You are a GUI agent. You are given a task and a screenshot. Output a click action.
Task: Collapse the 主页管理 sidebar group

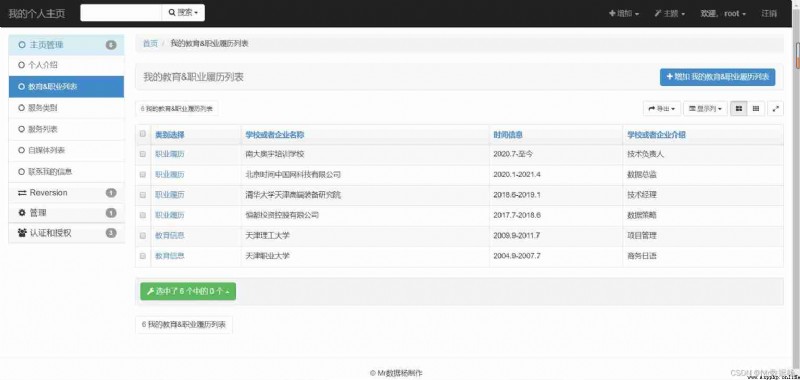point(66,45)
